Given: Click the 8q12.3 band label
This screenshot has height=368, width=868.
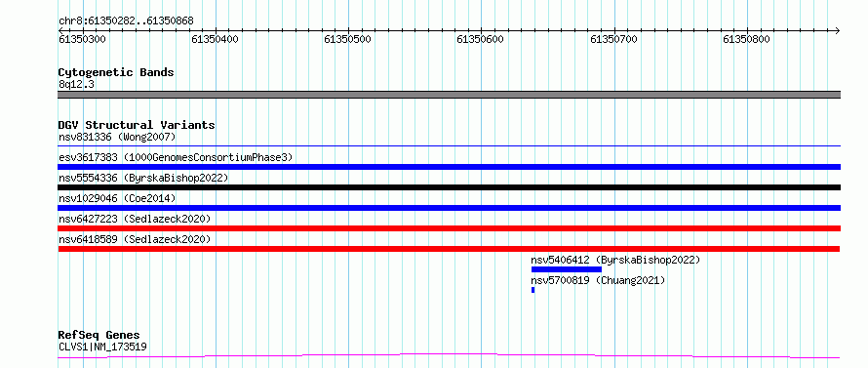Looking at the screenshot, I should pos(76,84).
